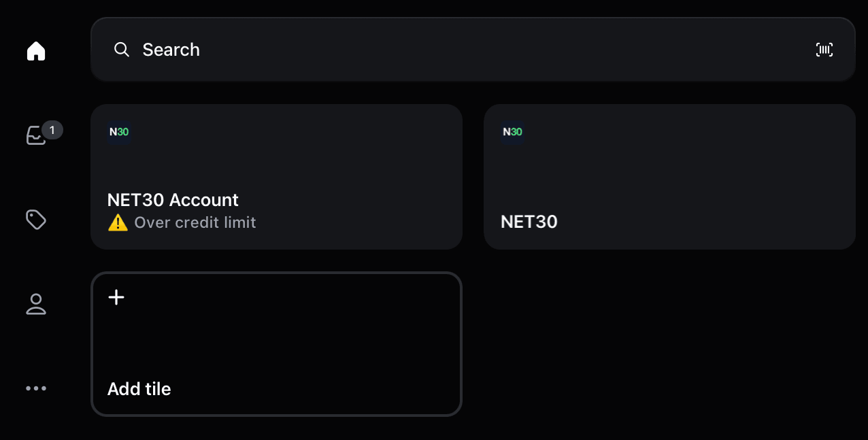868x440 pixels.
Task: Click the plus icon inside Add tile
Action: point(116,297)
